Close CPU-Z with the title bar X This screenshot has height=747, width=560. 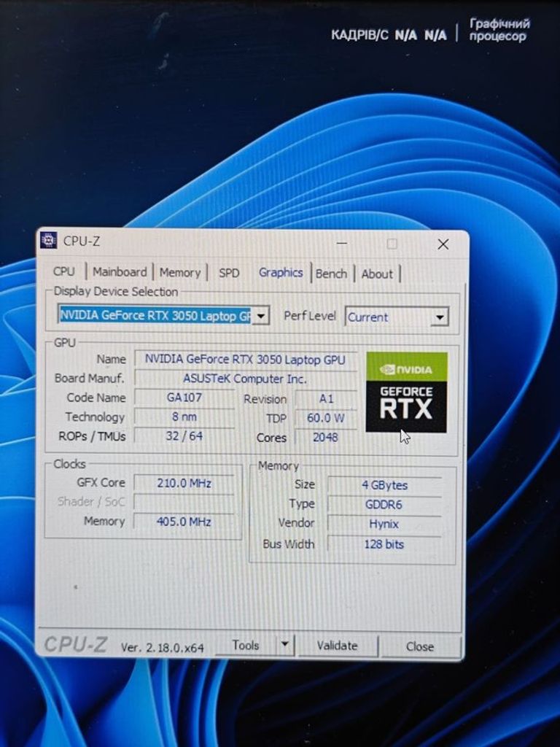click(x=443, y=244)
